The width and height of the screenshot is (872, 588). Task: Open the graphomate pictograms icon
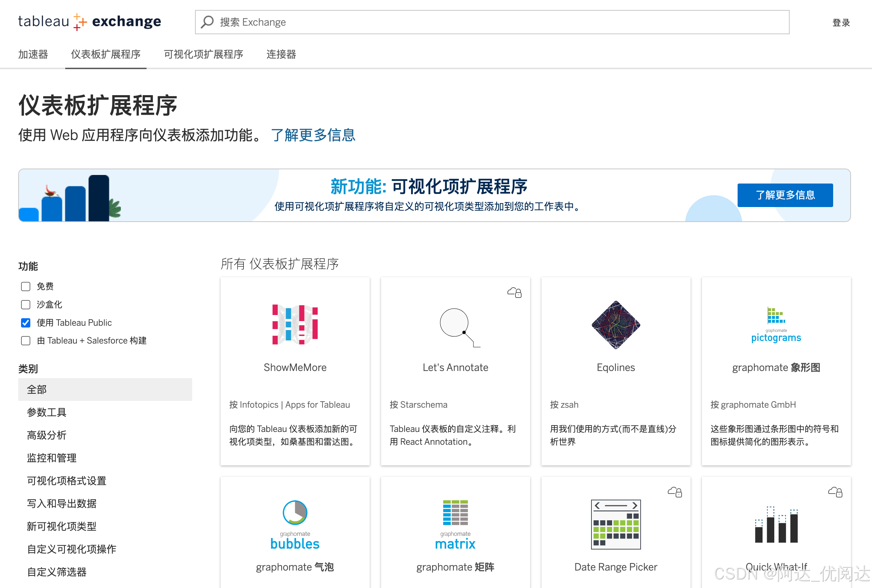(776, 325)
